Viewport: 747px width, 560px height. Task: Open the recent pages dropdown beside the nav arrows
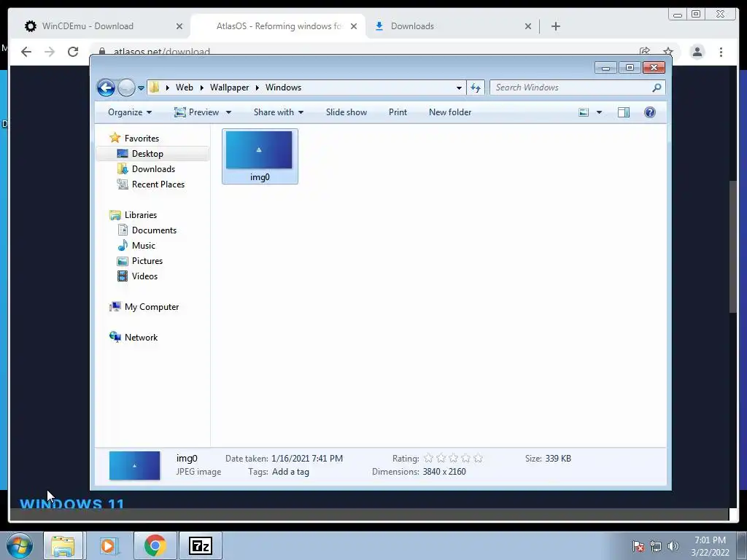coord(141,88)
